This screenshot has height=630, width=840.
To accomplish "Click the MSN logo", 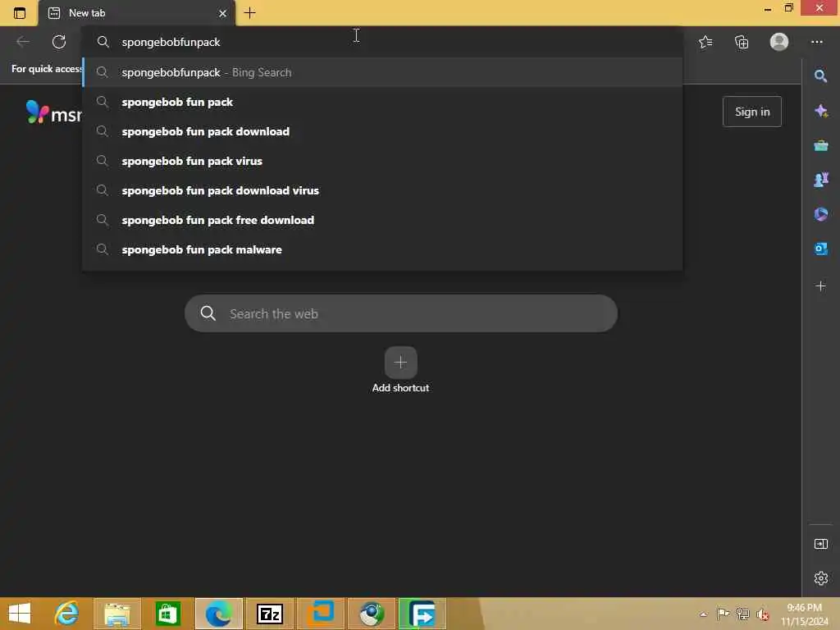I will 53,112.
